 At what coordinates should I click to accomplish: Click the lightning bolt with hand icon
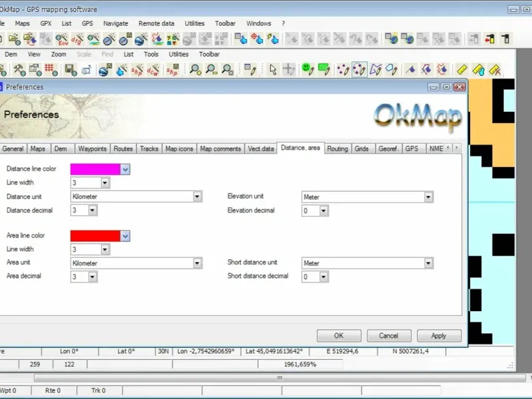click(x=273, y=39)
